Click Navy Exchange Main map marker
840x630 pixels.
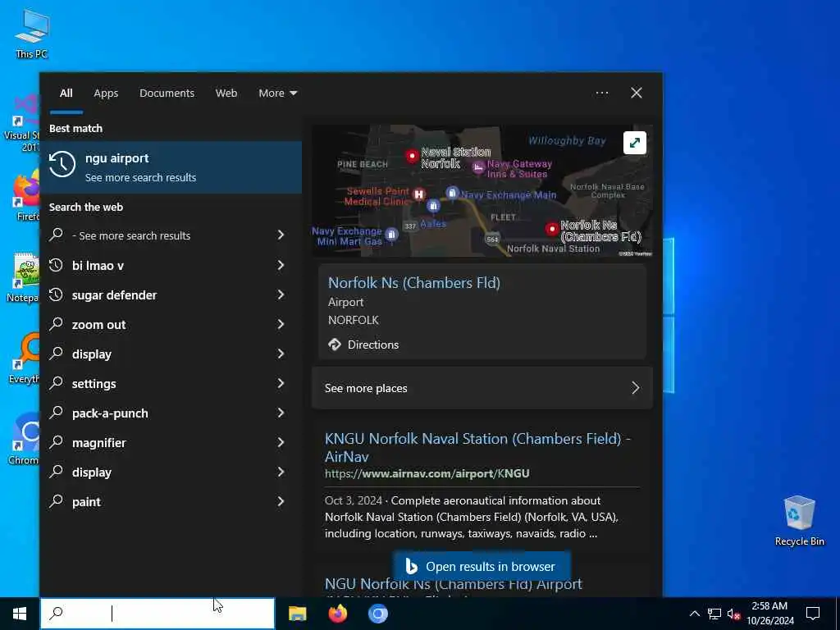[453, 193]
